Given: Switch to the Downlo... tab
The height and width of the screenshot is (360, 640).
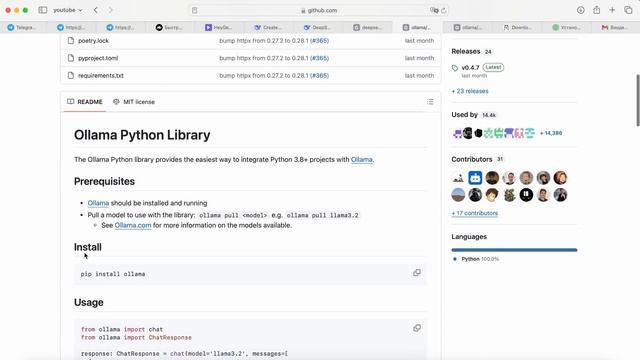Looking at the screenshot, I should click(x=518, y=27).
